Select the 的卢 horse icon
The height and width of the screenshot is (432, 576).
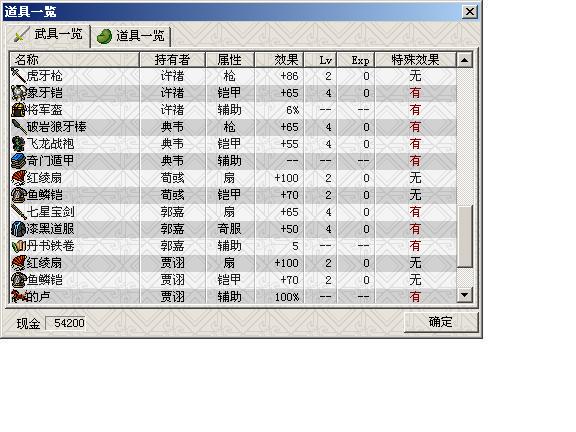point(18,296)
